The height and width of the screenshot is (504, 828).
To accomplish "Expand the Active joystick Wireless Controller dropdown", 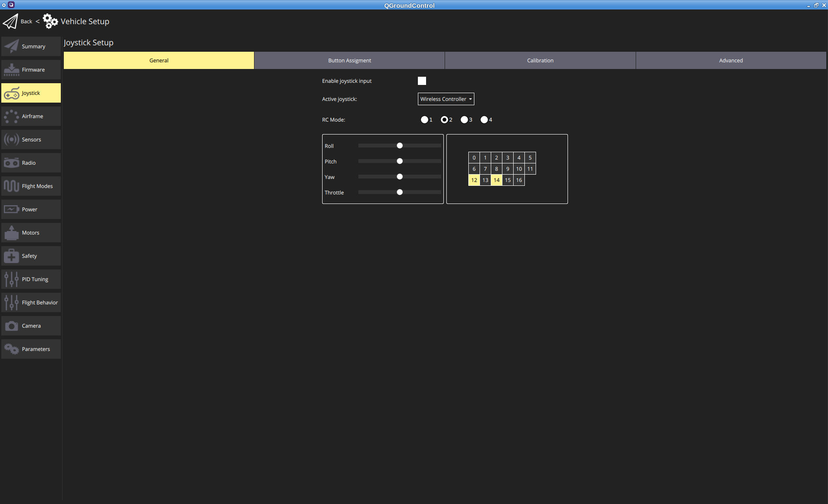I will click(446, 99).
